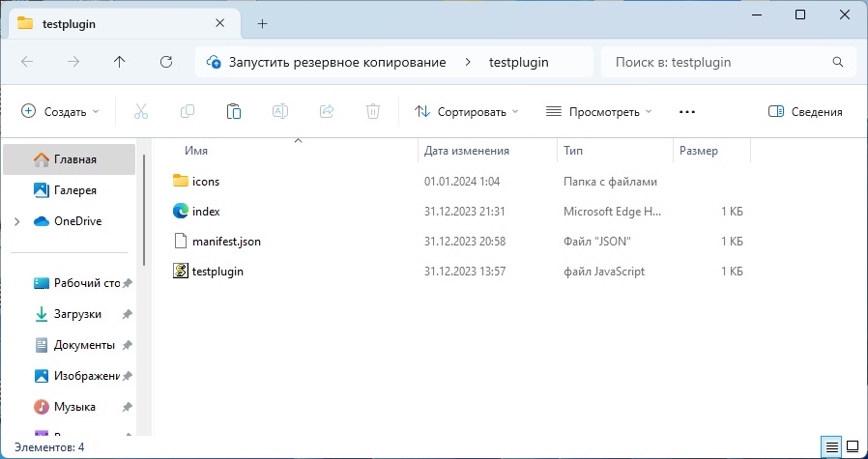Image resolution: width=868 pixels, height=459 pixels.
Task: Refresh the folder view
Action: tap(166, 62)
